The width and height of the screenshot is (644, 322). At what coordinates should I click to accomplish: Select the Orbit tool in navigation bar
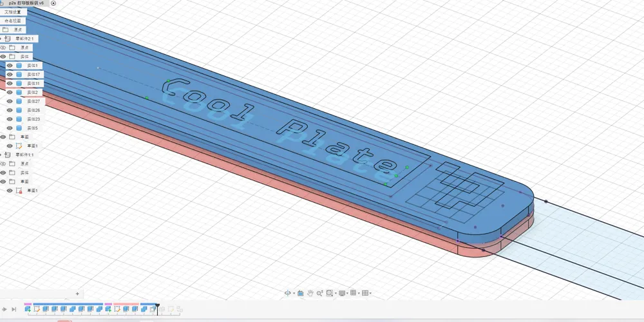click(287, 293)
